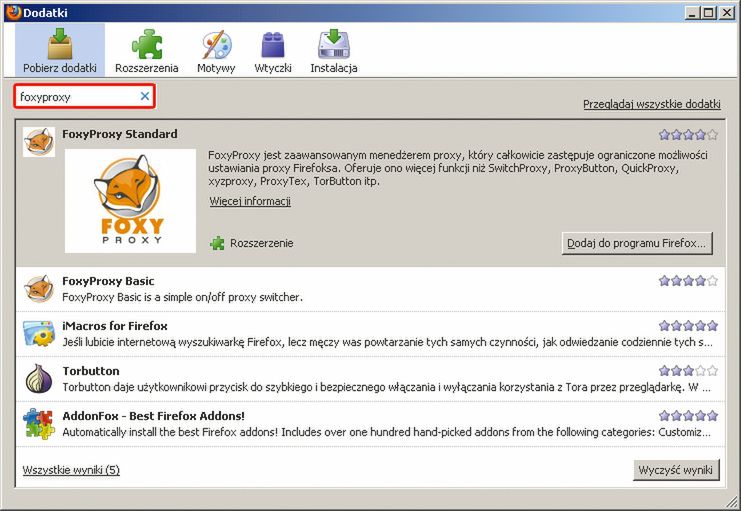Clear the foxyproxy search with X icon

pos(145,96)
